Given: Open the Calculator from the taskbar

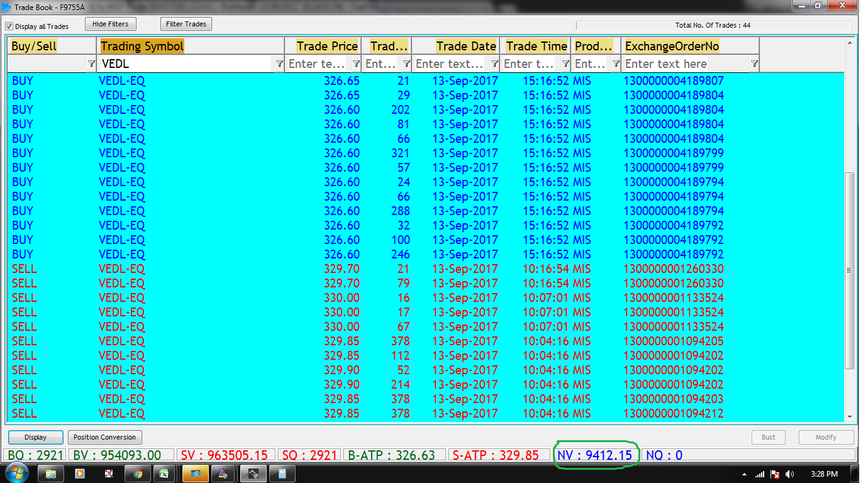Looking at the screenshot, I should click(x=282, y=474).
